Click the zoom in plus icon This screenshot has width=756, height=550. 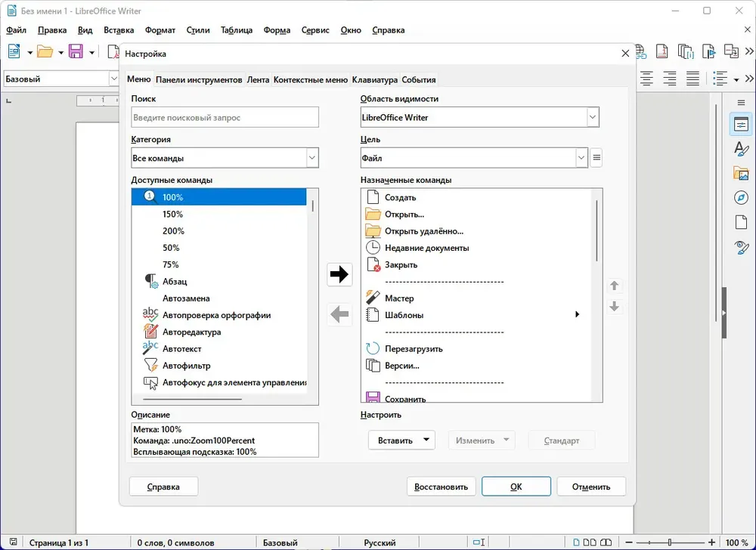[x=711, y=542]
